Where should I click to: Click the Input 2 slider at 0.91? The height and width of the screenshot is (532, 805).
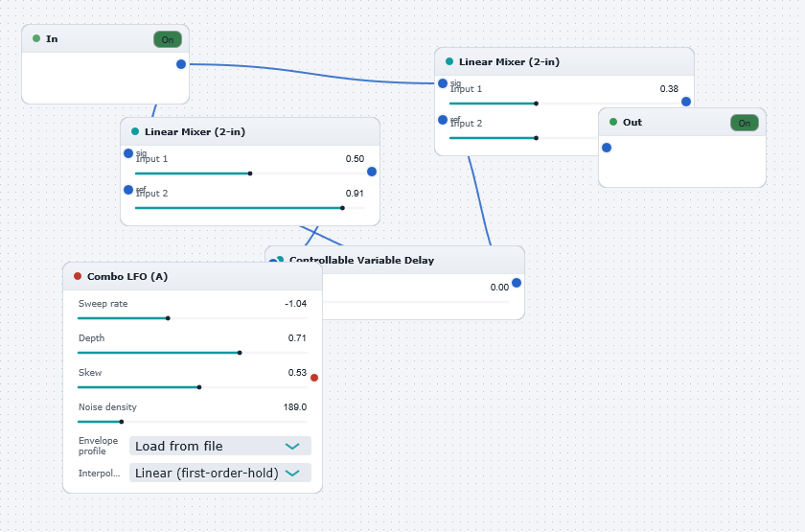(250, 208)
